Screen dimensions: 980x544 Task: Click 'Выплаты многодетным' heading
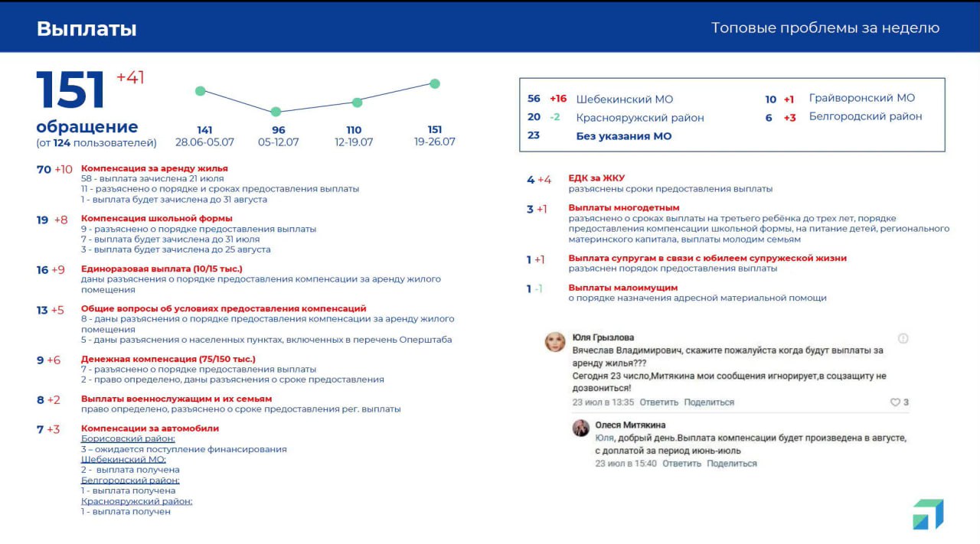pos(624,208)
